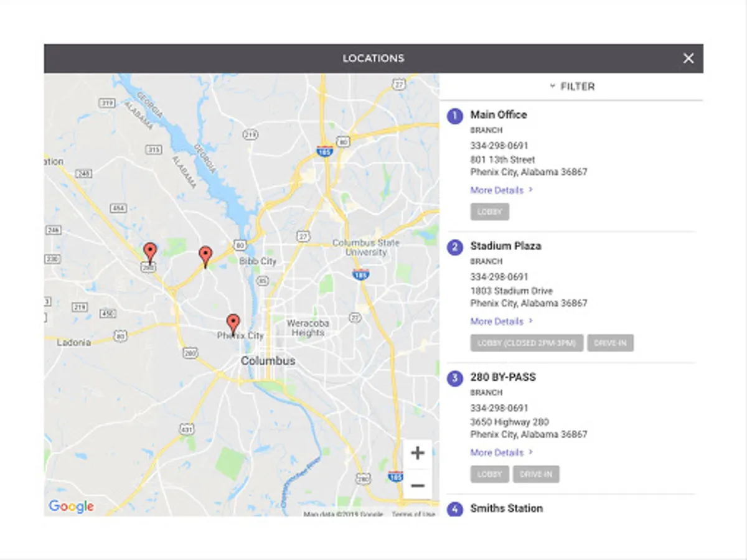Click the Ladonia map label
Image resolution: width=747 pixels, height=560 pixels.
coord(73,342)
